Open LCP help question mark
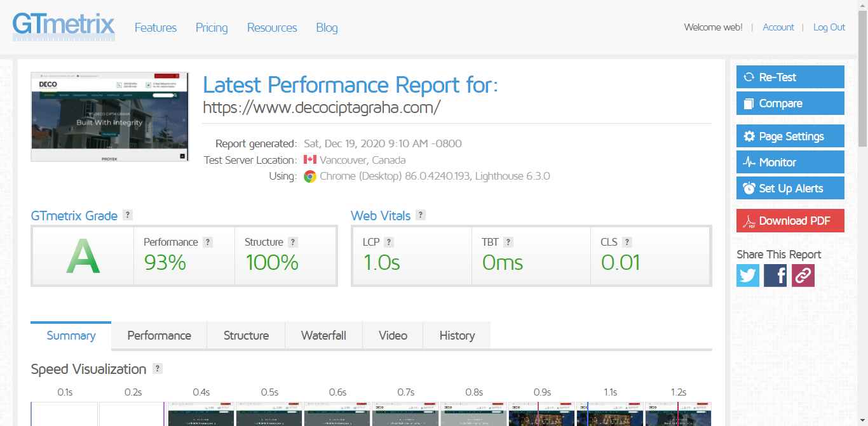The width and height of the screenshot is (868, 426). pyautogui.click(x=389, y=242)
